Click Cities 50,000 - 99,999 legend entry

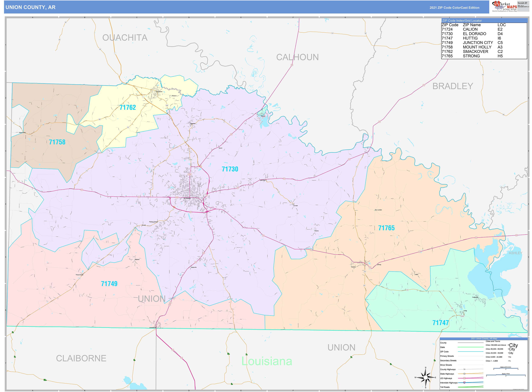[494, 349]
